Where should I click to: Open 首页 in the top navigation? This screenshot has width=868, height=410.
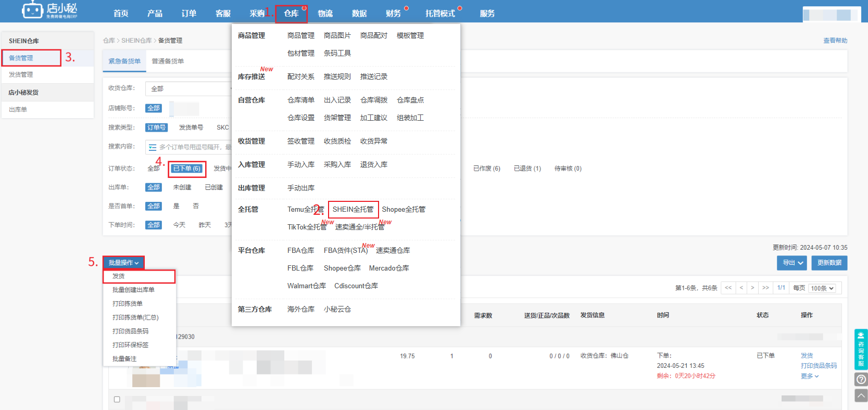click(121, 14)
